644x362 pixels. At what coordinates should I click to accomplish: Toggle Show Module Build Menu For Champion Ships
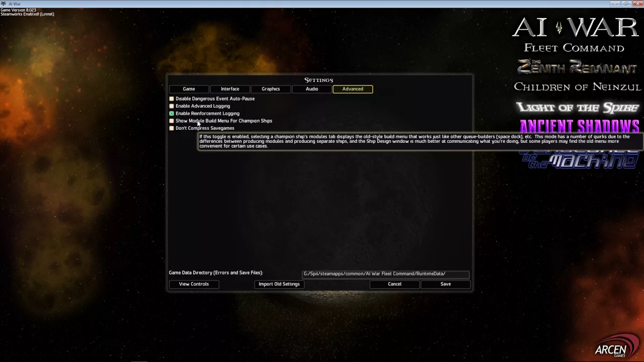172,121
